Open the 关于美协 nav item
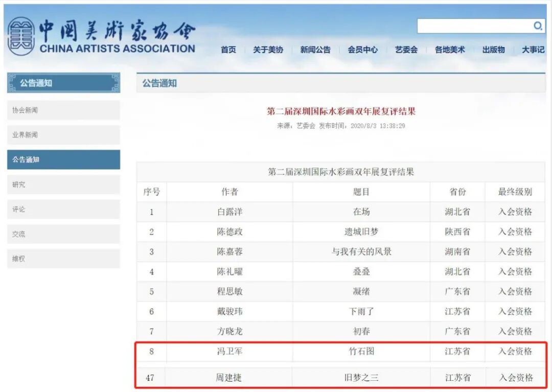This screenshot has height=392, width=552. pos(268,50)
